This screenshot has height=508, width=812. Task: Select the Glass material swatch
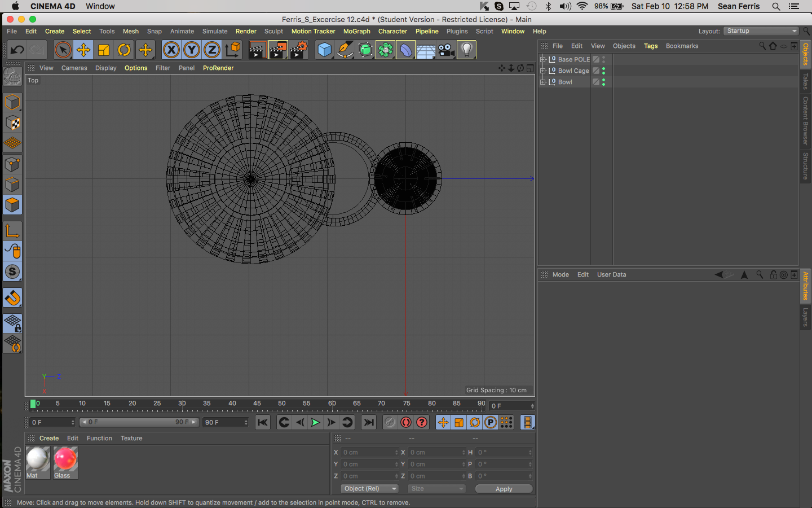65,459
